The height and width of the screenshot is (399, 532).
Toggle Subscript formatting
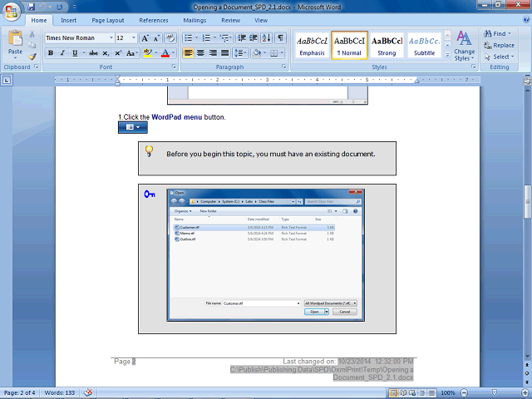[x=106, y=53]
